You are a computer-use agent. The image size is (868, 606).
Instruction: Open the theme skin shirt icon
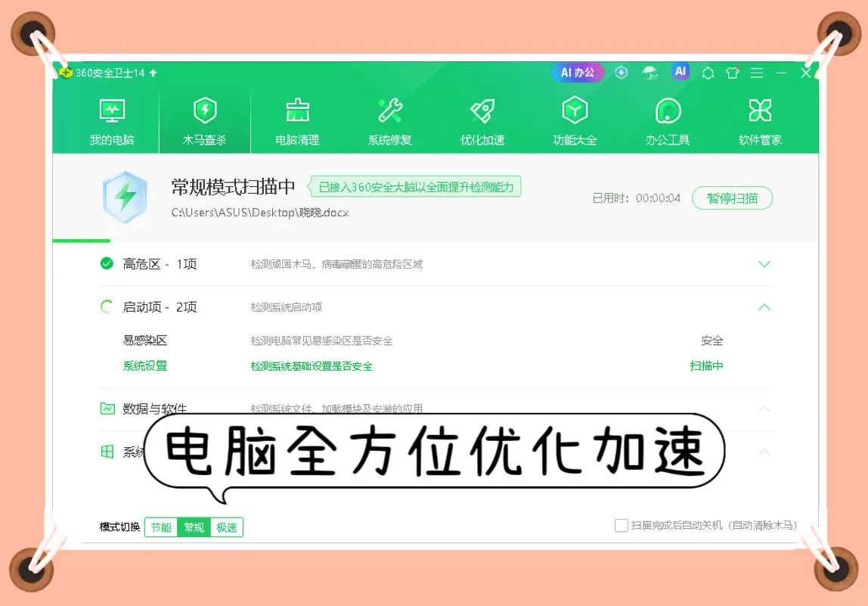(732, 73)
